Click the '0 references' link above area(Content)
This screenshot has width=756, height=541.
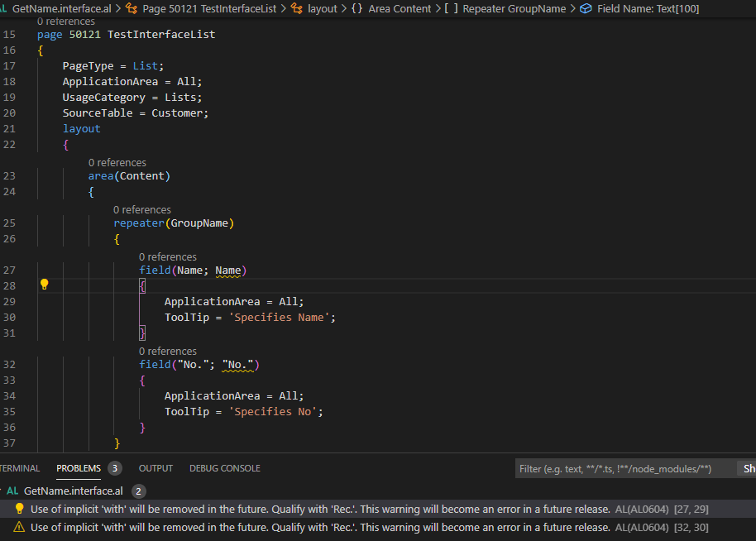(x=117, y=163)
